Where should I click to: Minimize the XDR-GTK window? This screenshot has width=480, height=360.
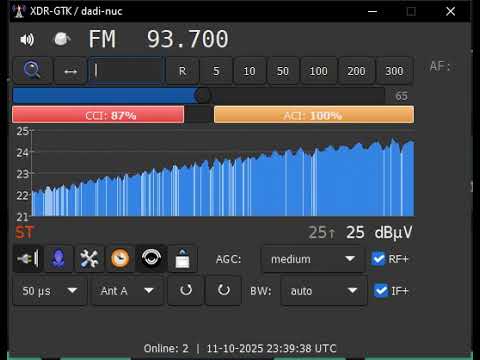pos(372,11)
